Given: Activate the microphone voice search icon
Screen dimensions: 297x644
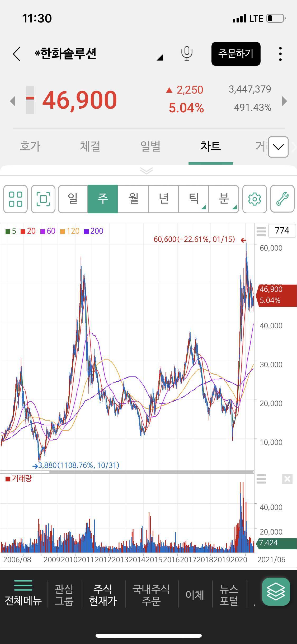Looking at the screenshot, I should (187, 54).
